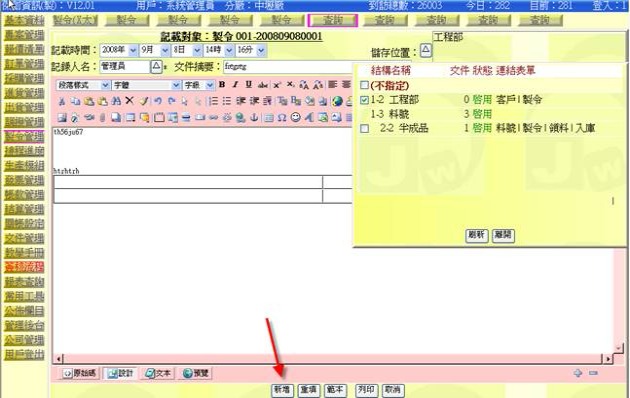The image size is (630, 398).
Task: Open the 段落樣式 paragraph style dropdown
Action: (x=83, y=85)
